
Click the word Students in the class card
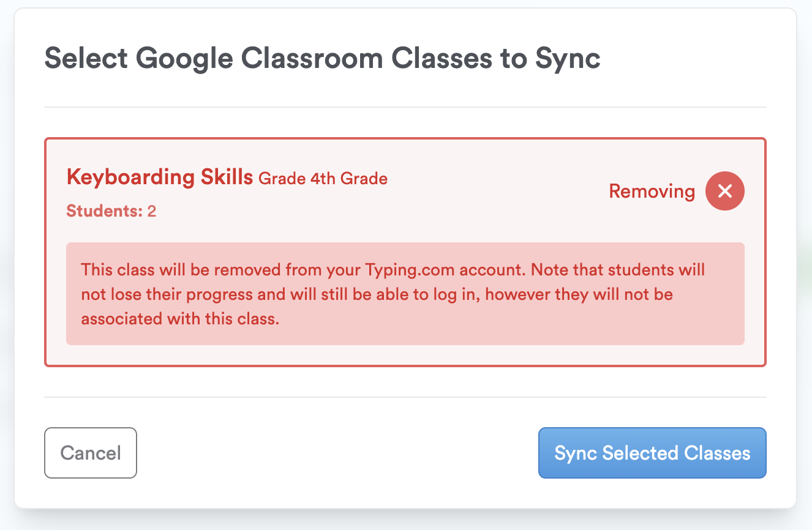[x=103, y=211]
